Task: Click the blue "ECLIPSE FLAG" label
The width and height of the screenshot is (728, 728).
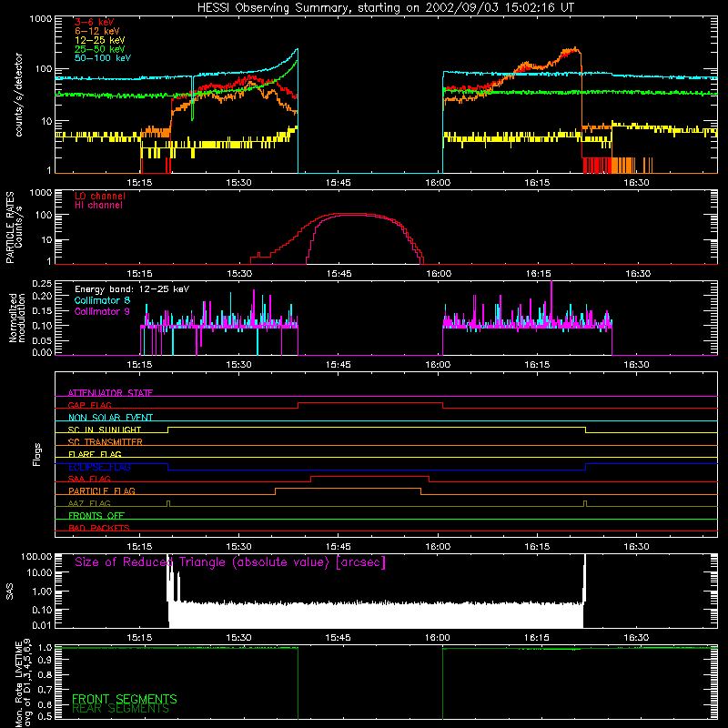Action: (99, 467)
